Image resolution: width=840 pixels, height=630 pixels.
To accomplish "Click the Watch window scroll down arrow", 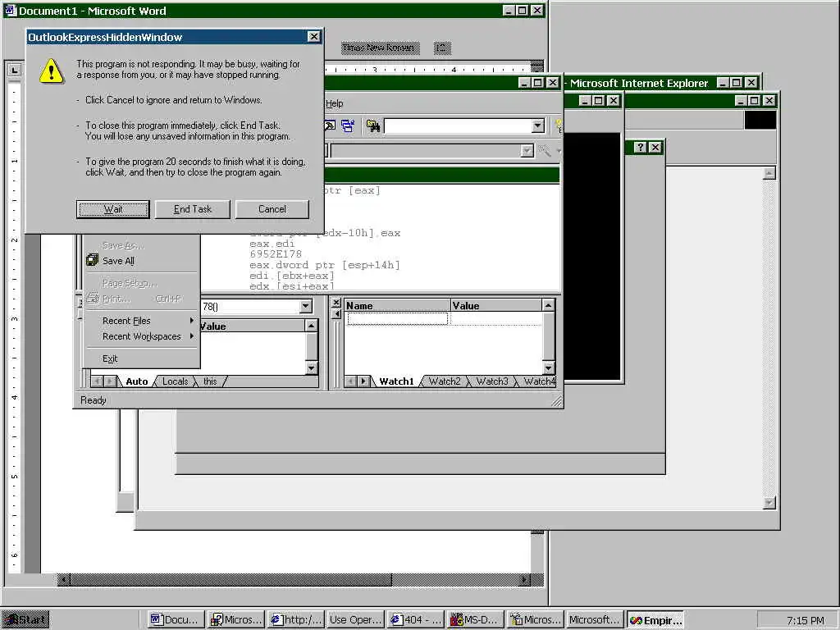I will click(x=548, y=368).
